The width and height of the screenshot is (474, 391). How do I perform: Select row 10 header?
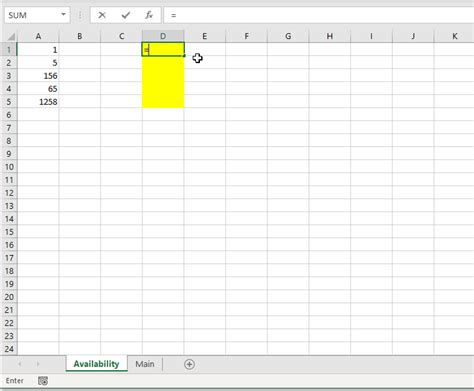tap(9, 167)
